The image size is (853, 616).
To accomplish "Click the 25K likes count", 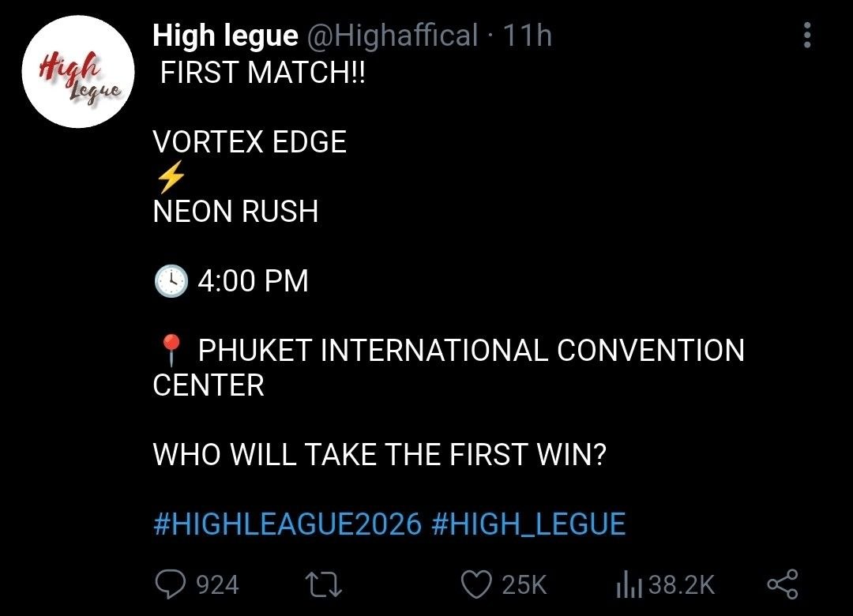I will [524, 585].
